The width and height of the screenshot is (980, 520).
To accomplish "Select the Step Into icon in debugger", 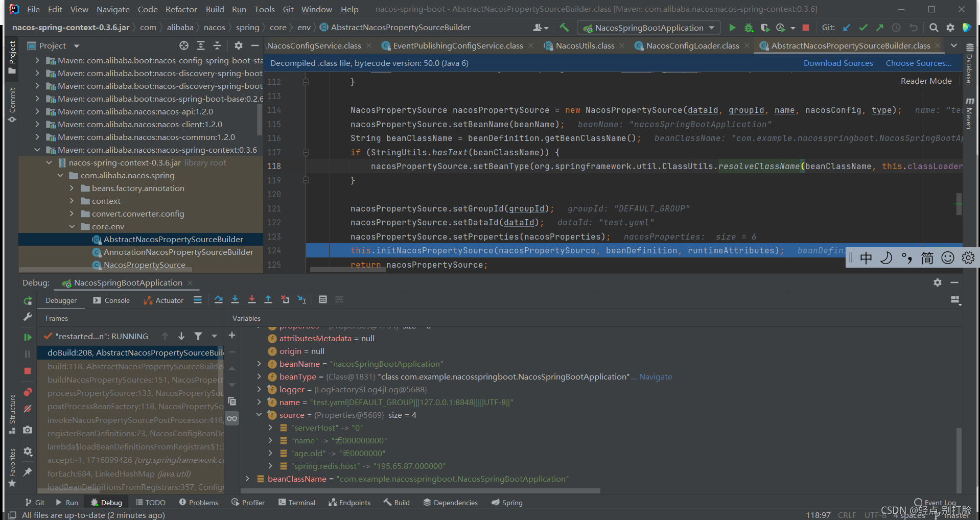I will 235,300.
